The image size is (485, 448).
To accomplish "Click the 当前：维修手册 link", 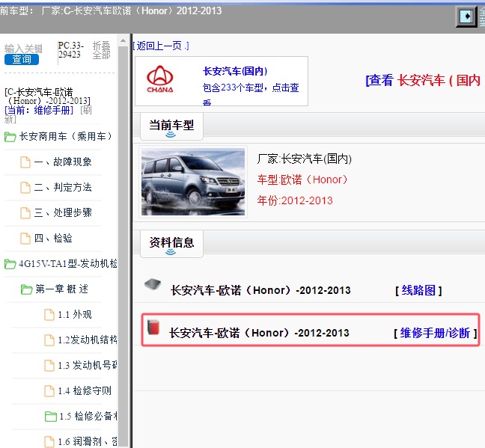I will [39, 110].
